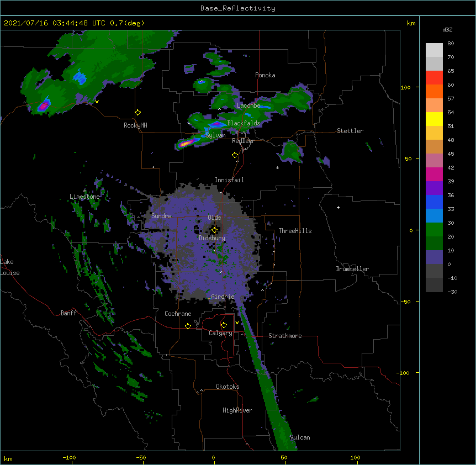Viewport: 476px width, 465px height.
Task: Click the yellow diamond marker below Cochrane
Action: click(188, 326)
